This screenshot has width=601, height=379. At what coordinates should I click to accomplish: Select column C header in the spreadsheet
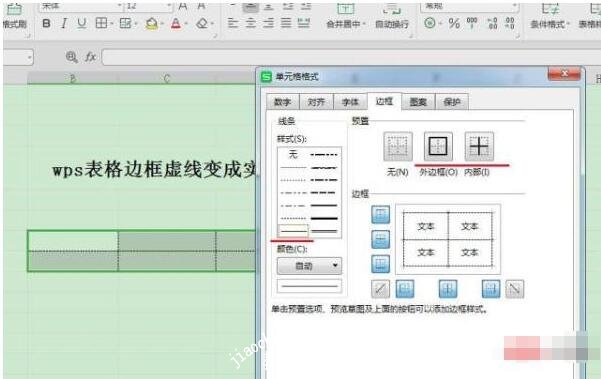tap(167, 79)
